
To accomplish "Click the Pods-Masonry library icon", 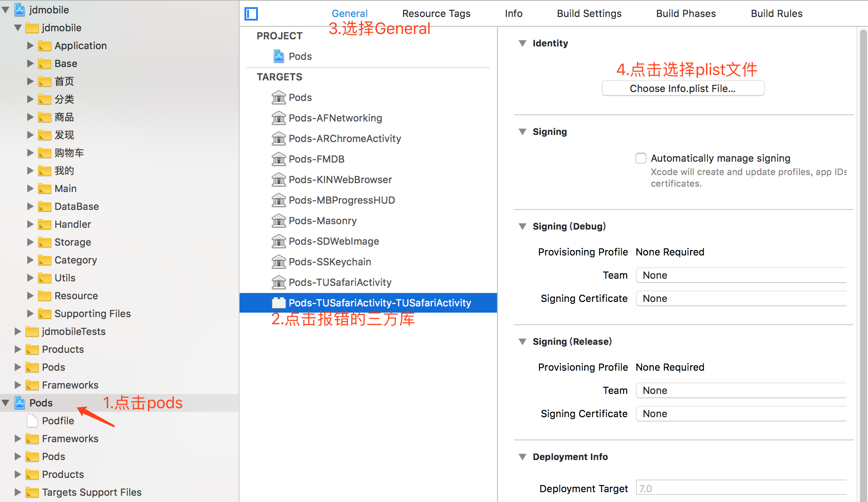I will [279, 221].
